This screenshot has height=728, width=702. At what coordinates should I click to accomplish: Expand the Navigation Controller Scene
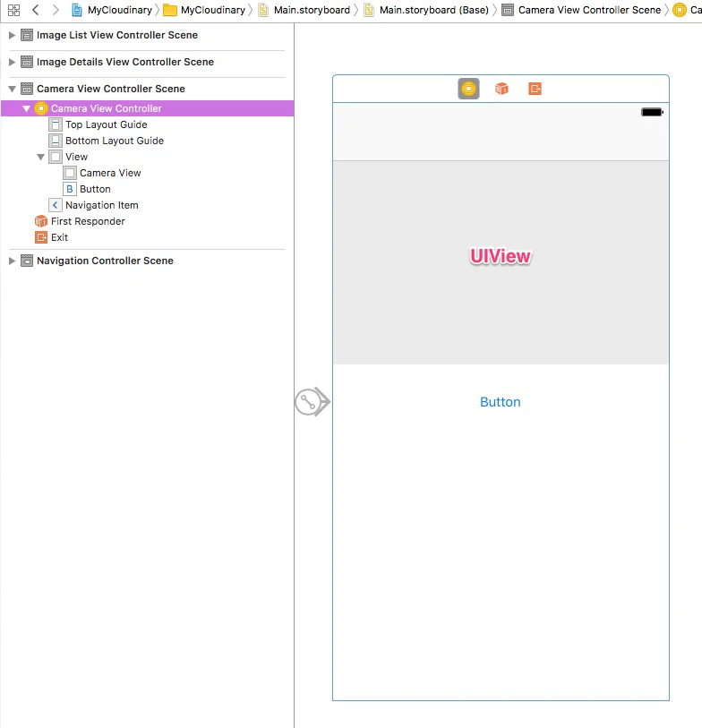(12, 261)
